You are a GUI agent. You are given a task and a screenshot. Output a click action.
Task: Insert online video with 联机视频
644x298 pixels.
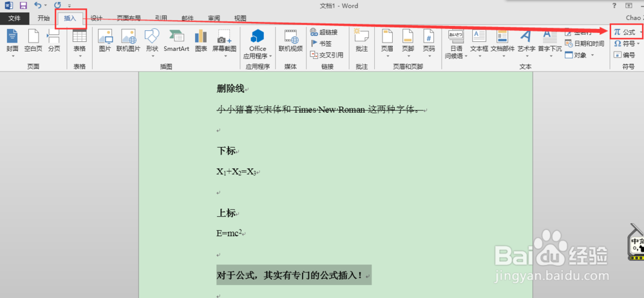pyautogui.click(x=290, y=41)
